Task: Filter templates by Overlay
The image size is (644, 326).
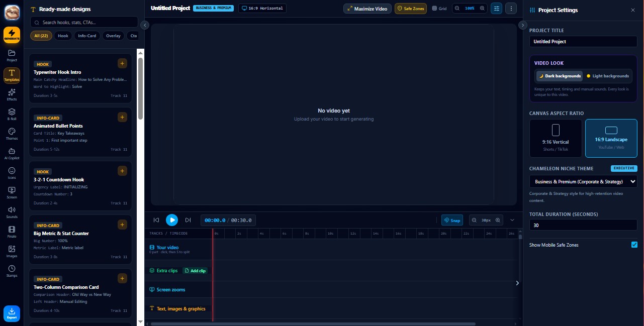Action: pos(113,36)
